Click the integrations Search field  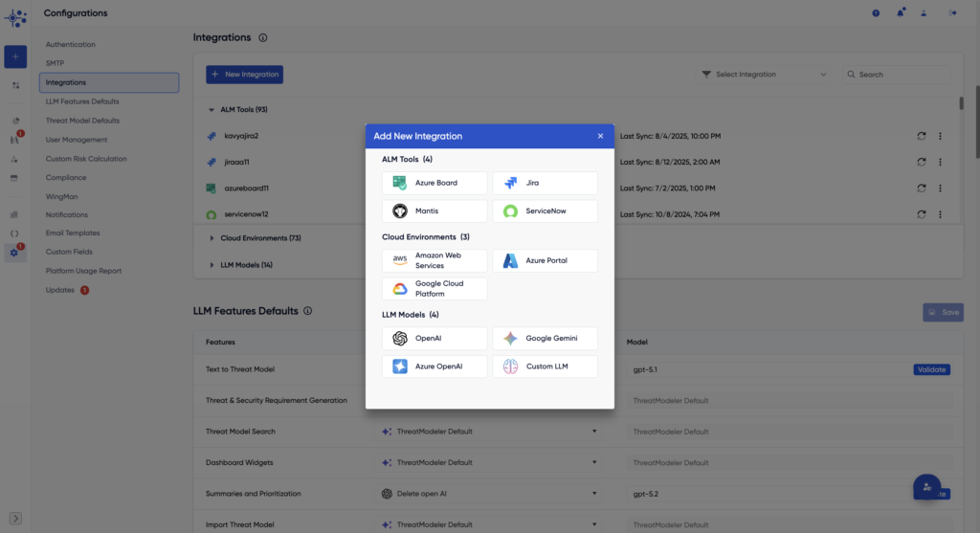(x=900, y=75)
